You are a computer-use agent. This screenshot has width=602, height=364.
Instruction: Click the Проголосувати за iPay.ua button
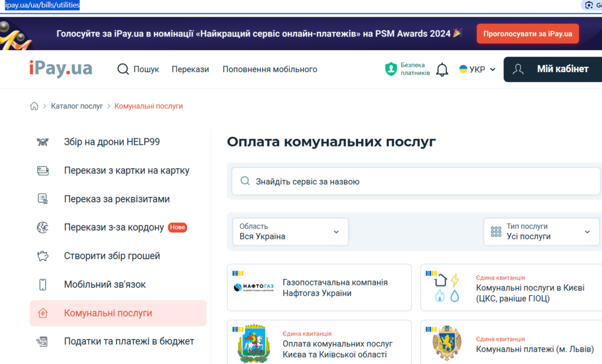528,34
